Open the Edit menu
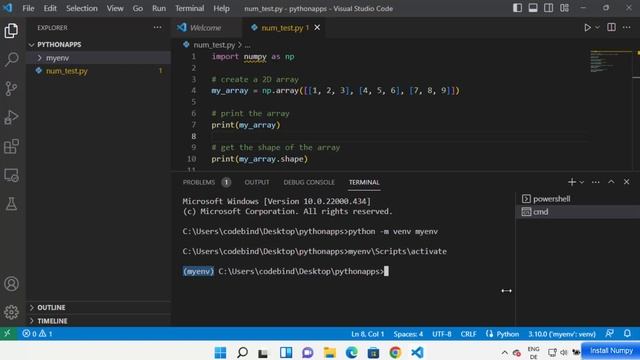This screenshot has width=640, height=360. point(50,8)
